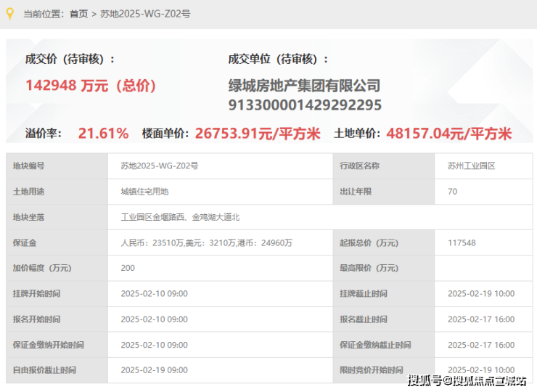Select land unit price 48157.04元/平方米
This screenshot has height=392, width=537.
[449, 134]
